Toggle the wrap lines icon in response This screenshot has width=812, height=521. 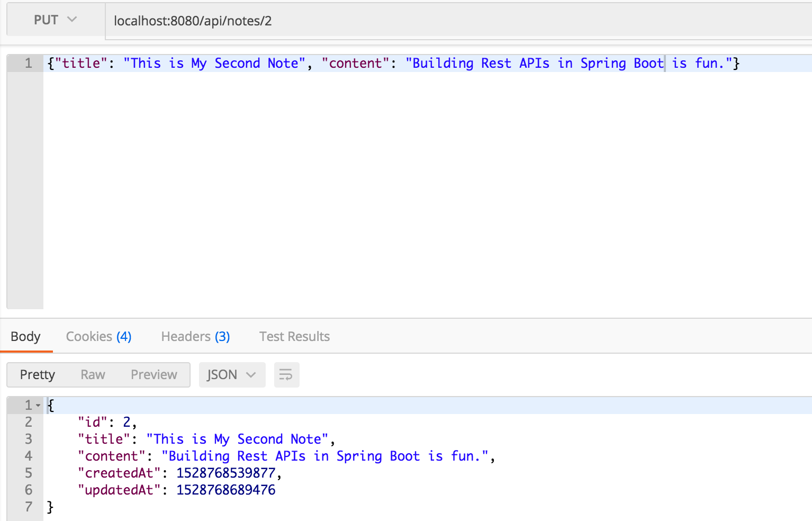coord(286,375)
